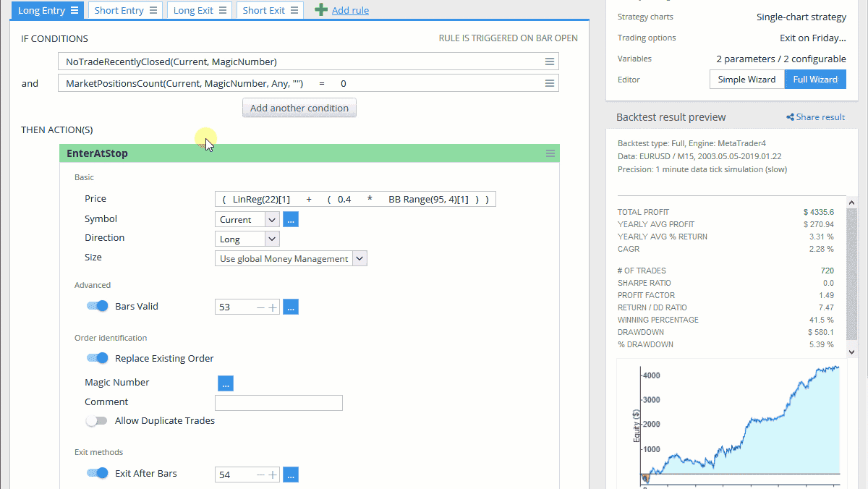Select the NoTradeRecentlyClosed condition row

[308, 62]
